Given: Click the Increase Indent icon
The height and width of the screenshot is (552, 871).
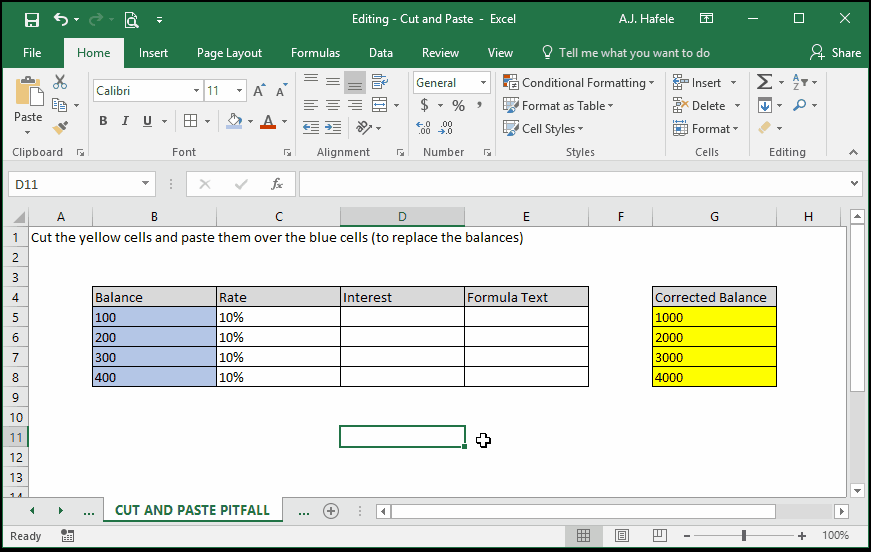Looking at the screenshot, I should tap(333, 128).
